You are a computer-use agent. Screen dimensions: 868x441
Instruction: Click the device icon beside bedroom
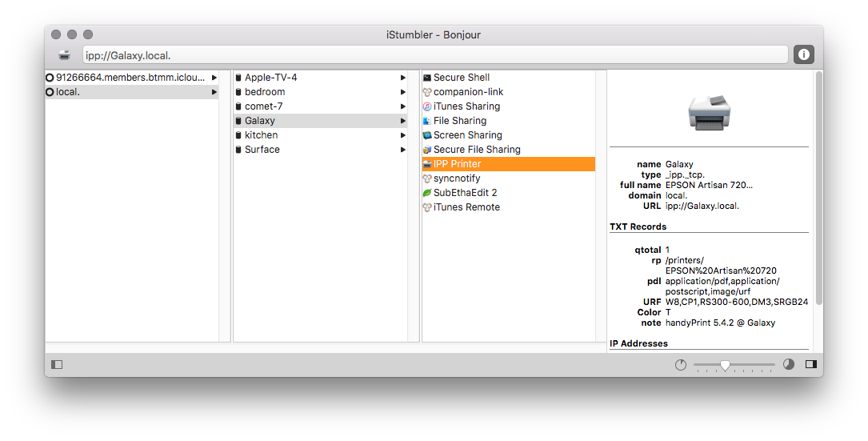point(238,92)
